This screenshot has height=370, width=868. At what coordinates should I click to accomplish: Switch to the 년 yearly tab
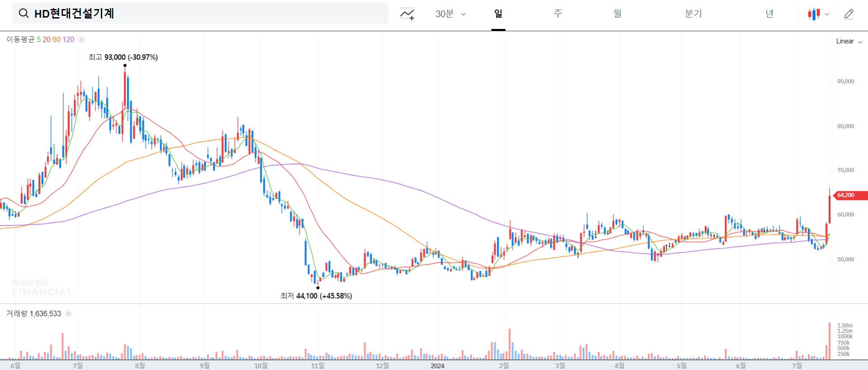click(769, 14)
